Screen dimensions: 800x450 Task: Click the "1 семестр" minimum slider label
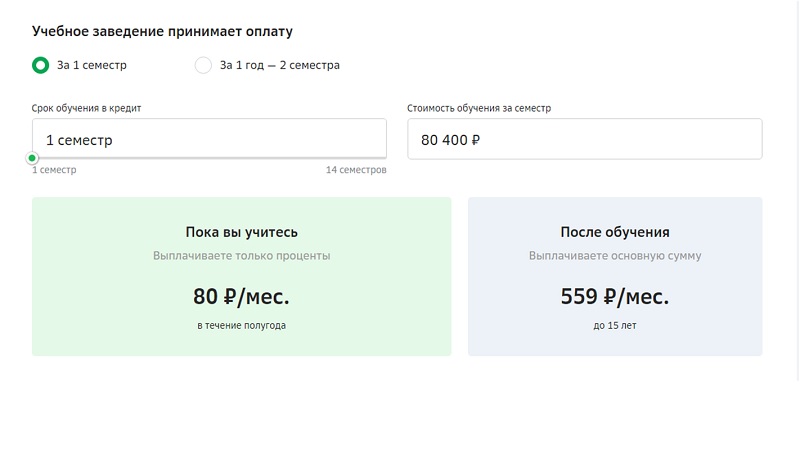[x=54, y=171]
